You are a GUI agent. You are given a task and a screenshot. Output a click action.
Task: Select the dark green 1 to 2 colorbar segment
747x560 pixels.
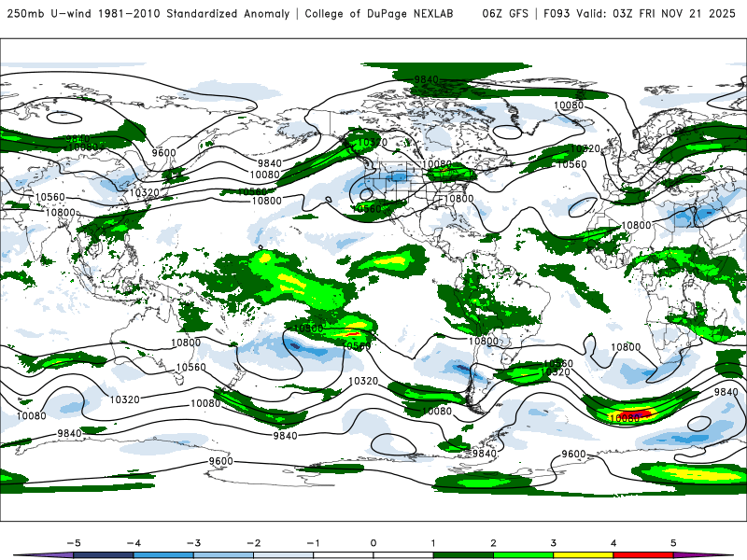[463, 555]
